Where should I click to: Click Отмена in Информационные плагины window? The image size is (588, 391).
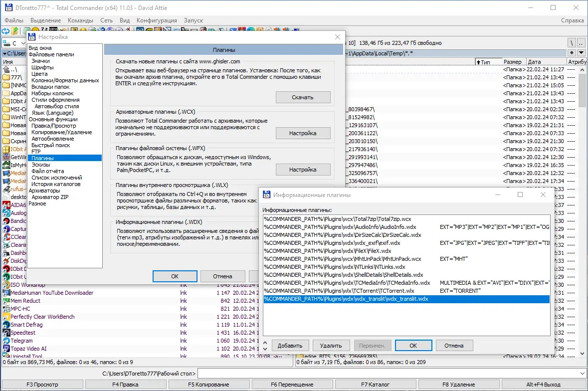(454, 346)
